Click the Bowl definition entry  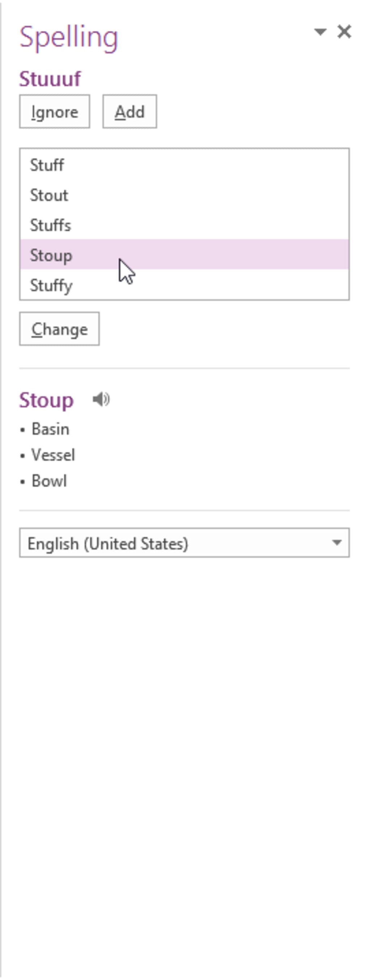click(x=50, y=481)
